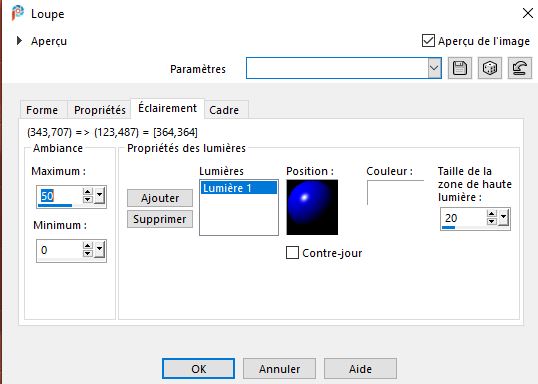Viewport: 538px width, 384px height.
Task: Click the reset to default arrow icon
Action: [520, 68]
